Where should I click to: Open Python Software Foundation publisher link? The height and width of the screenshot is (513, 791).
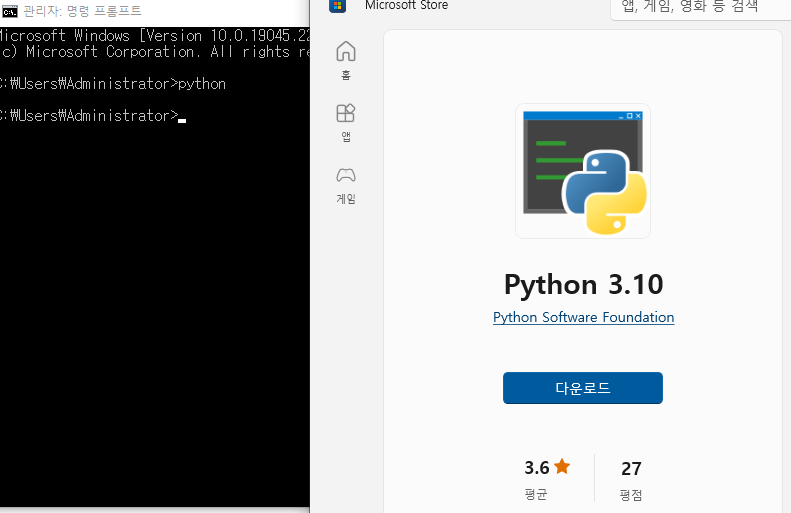[583, 317]
